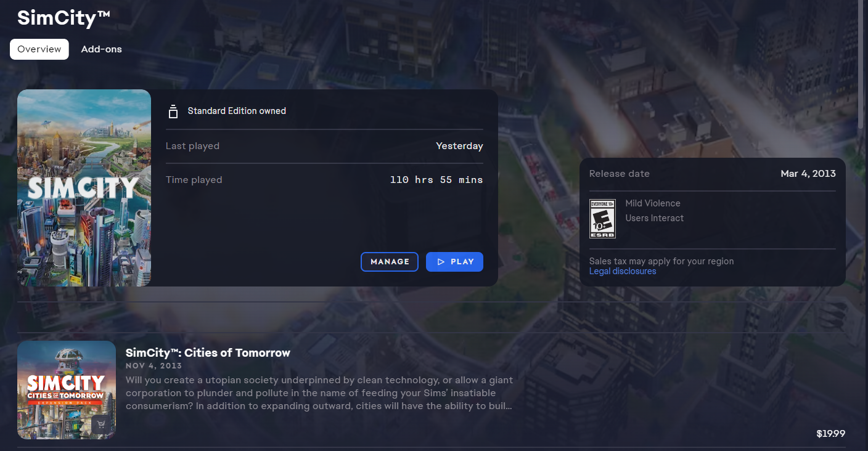Click the ESRB Everyone 10+ rating icon
The width and height of the screenshot is (868, 451).
(x=603, y=219)
